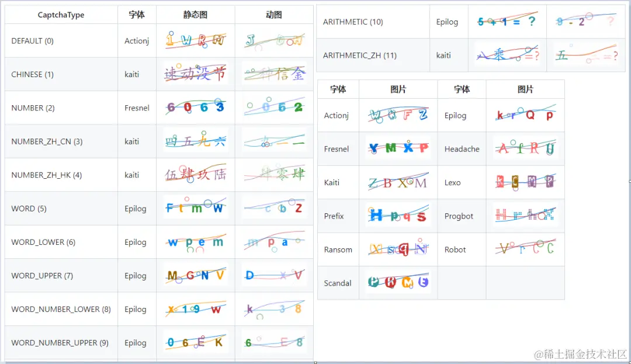Screen dimensions: 631x364
Task: Click the Robot font sample image
Action: (525, 249)
